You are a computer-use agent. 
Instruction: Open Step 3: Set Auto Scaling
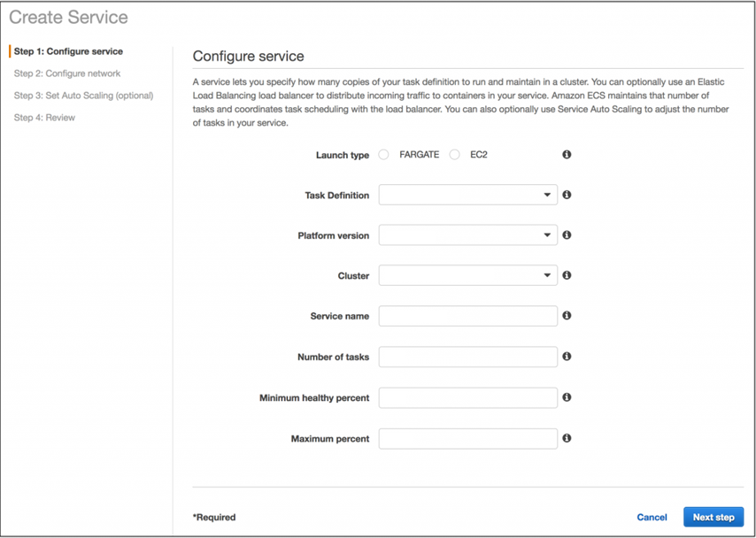83,96
